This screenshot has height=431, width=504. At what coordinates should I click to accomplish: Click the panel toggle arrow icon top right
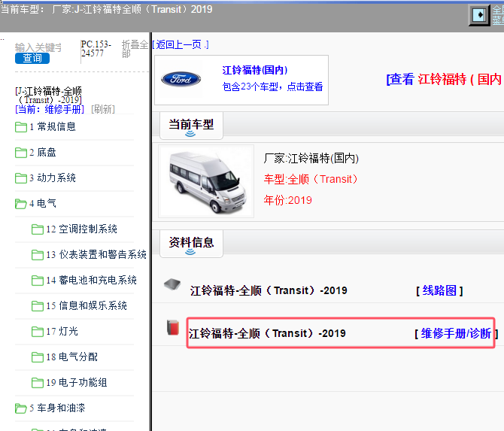click(479, 15)
